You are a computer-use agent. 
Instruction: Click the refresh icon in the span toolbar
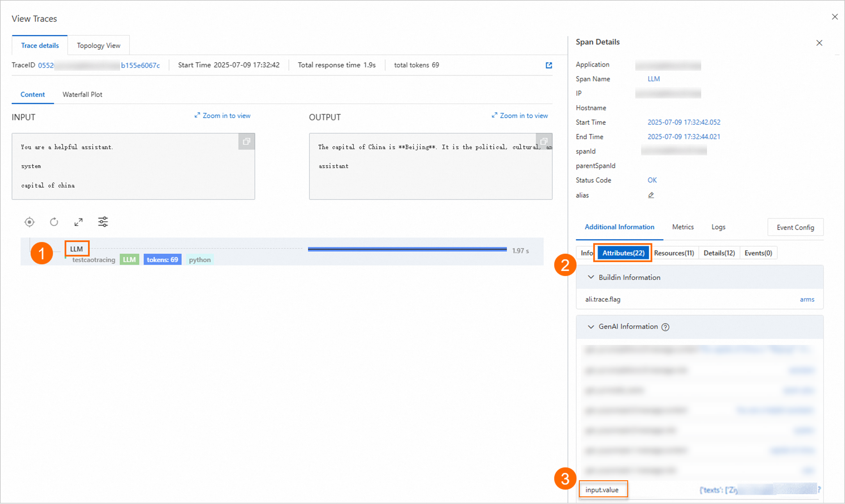click(54, 222)
